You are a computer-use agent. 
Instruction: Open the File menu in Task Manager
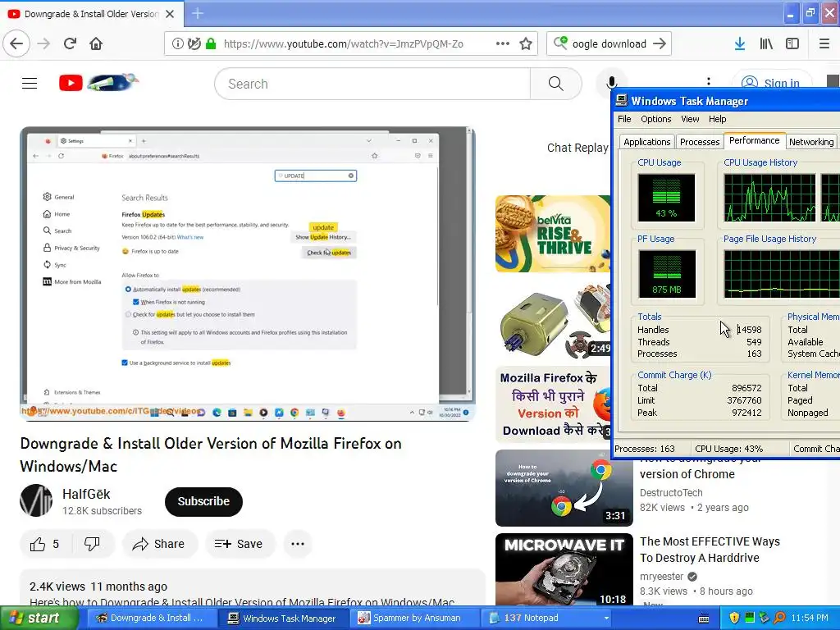[x=624, y=119]
